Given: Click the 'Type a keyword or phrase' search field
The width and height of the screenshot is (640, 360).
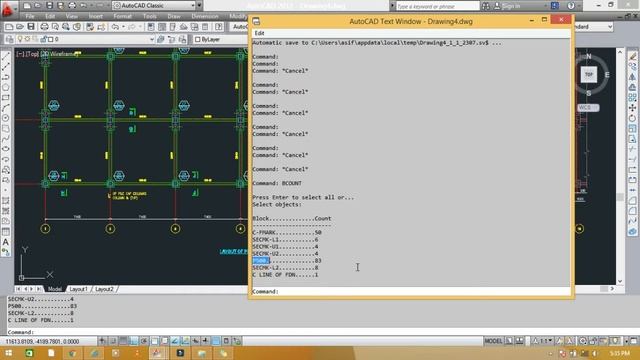Looking at the screenshot, I should click(438, 6).
